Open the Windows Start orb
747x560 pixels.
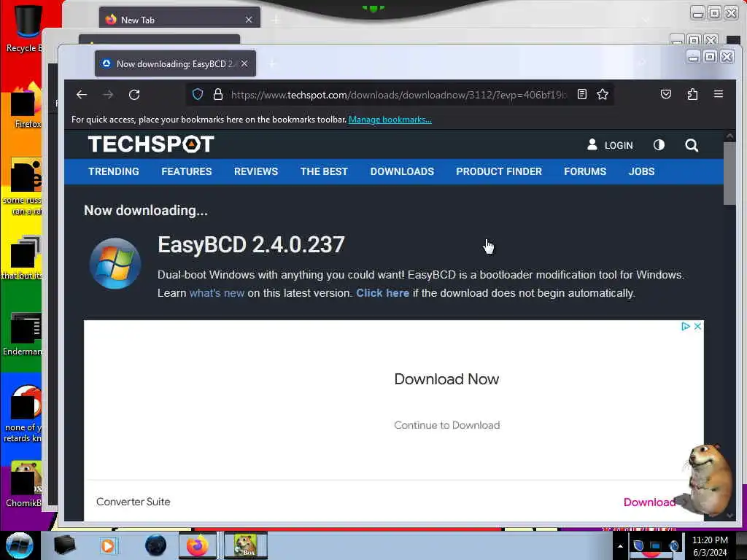pos(20,545)
